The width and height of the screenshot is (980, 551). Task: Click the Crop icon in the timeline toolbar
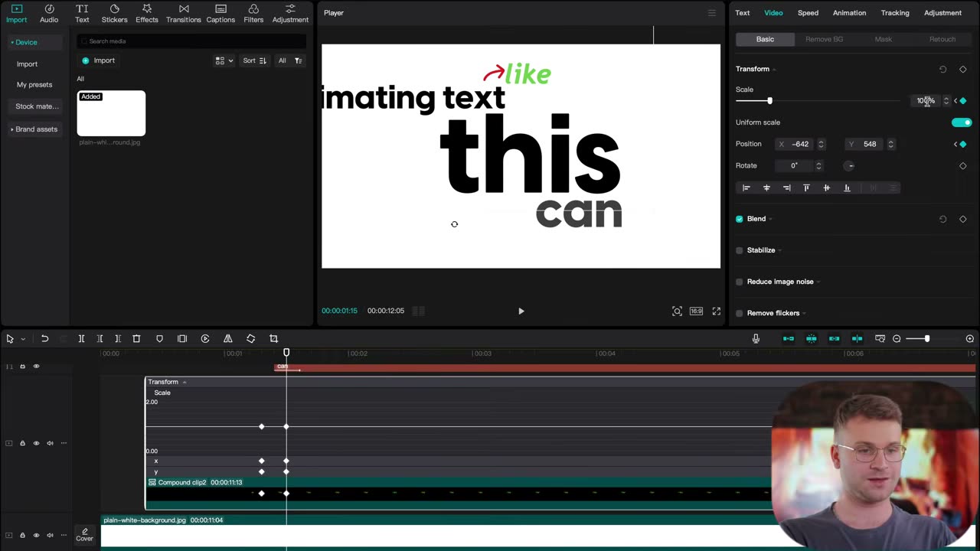tap(273, 338)
